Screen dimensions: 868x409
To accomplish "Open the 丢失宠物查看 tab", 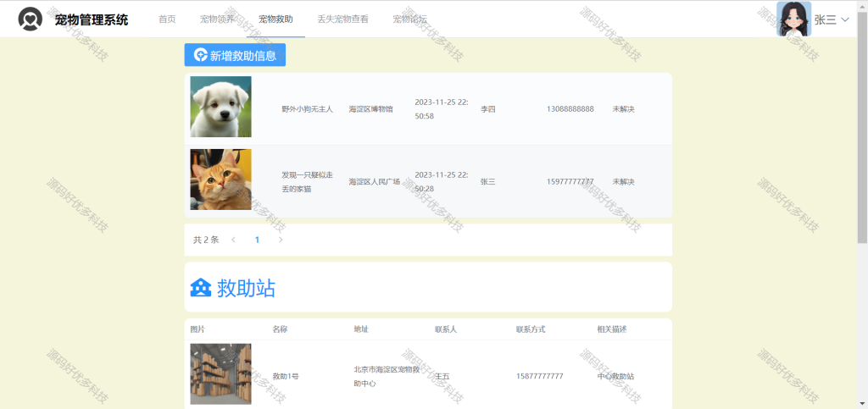I will tap(342, 19).
